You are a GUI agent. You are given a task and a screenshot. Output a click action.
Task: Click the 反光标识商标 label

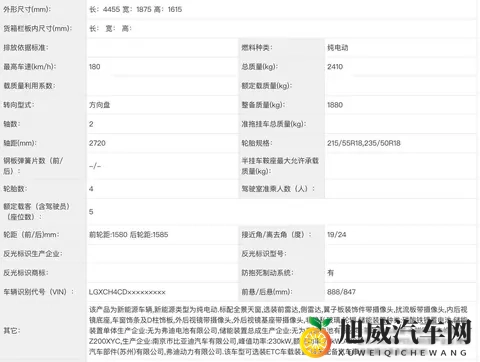[x=26, y=273]
